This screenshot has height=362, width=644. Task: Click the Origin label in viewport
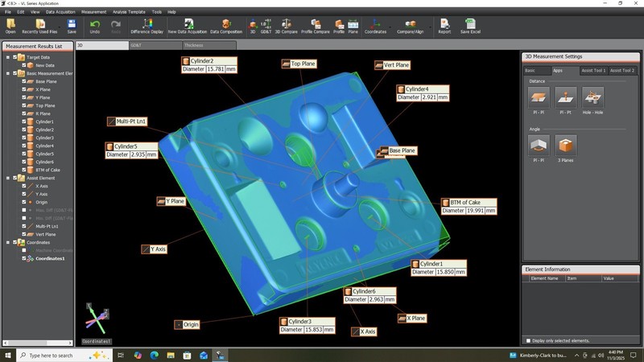(x=187, y=325)
